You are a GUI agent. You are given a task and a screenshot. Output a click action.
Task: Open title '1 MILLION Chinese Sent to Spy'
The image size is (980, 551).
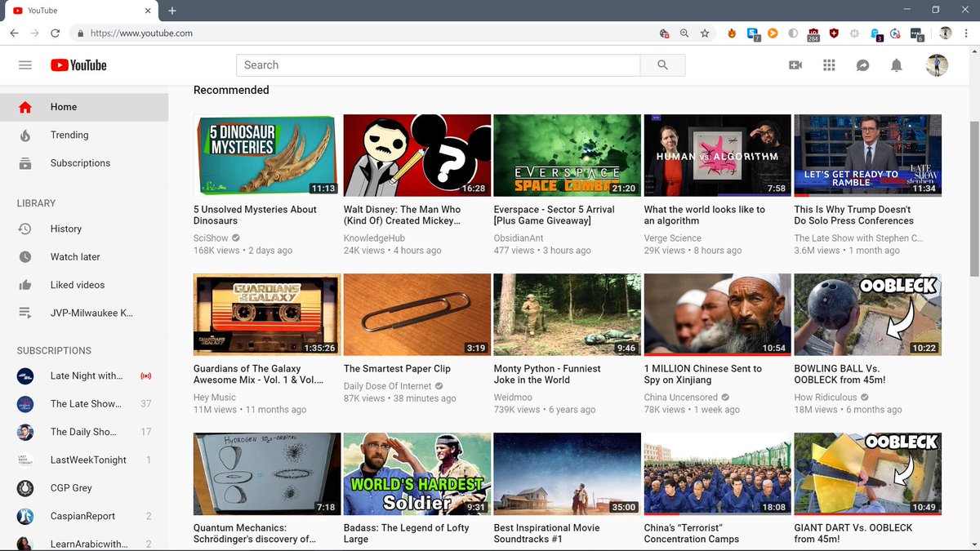pos(703,375)
